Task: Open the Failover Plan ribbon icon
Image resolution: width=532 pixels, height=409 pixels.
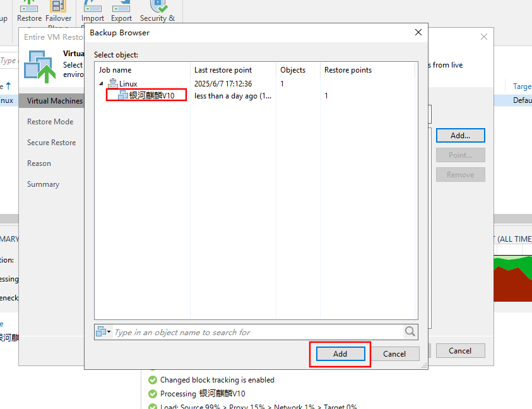Action: click(58, 11)
